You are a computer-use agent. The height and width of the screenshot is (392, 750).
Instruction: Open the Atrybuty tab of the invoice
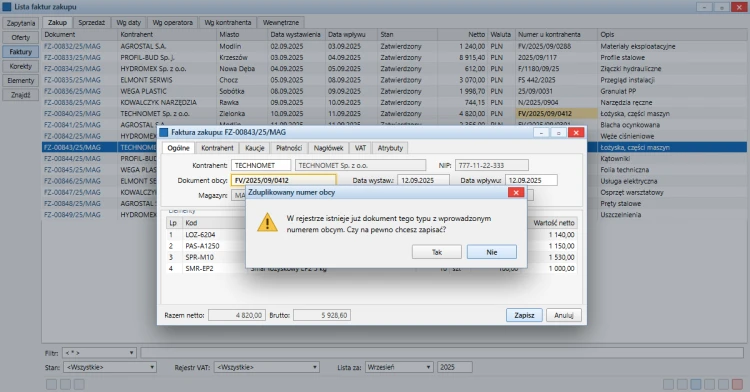[x=390, y=148]
